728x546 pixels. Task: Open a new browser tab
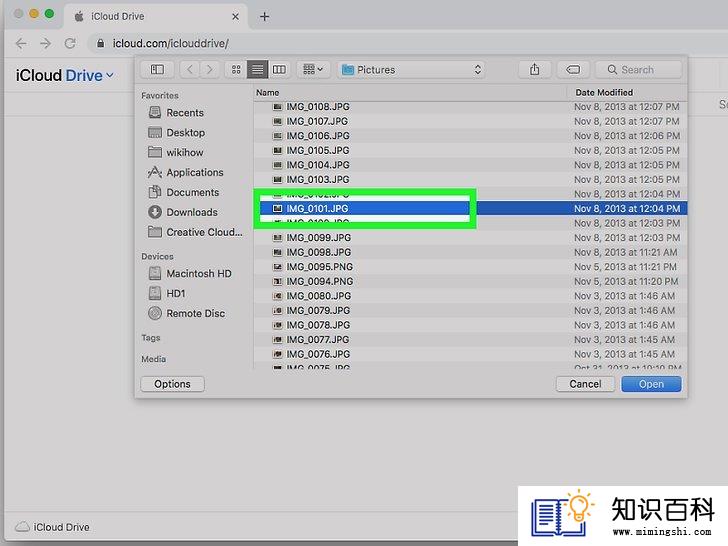pyautogui.click(x=265, y=17)
